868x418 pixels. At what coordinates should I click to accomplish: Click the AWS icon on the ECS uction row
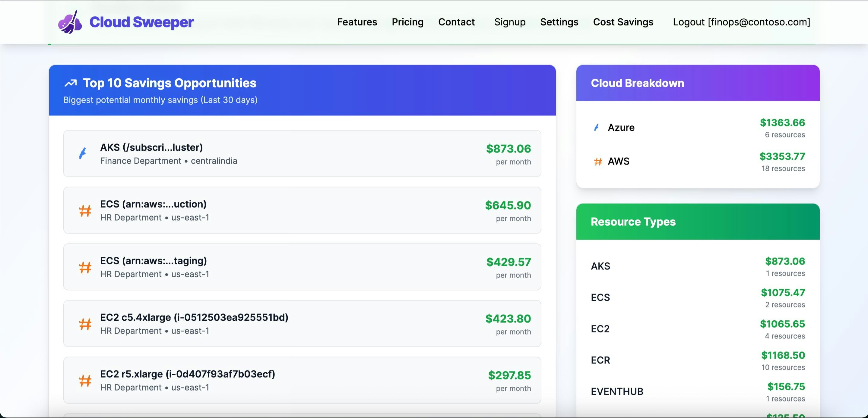(x=85, y=211)
